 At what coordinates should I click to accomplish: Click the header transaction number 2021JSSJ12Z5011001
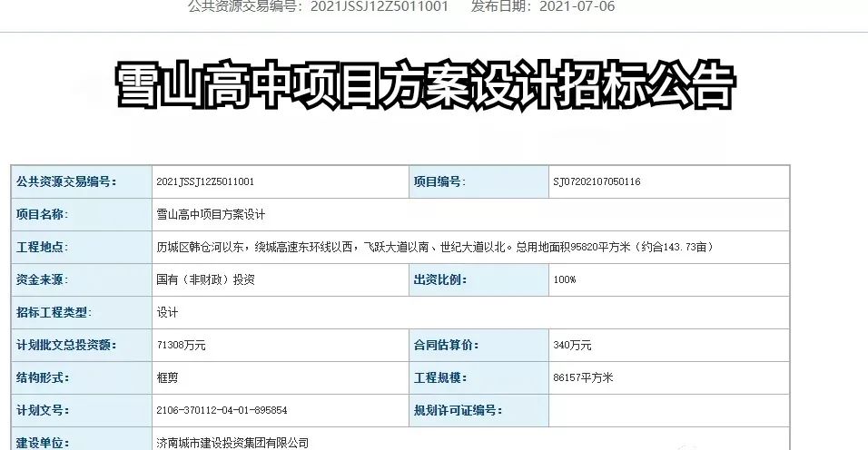pyautogui.click(x=380, y=6)
